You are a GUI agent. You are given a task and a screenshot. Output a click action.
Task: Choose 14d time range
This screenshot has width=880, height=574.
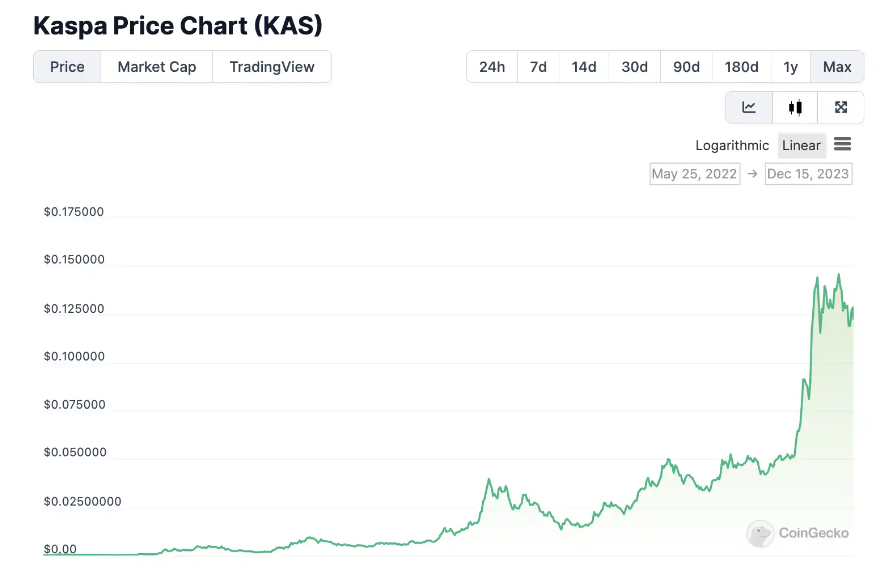[584, 67]
